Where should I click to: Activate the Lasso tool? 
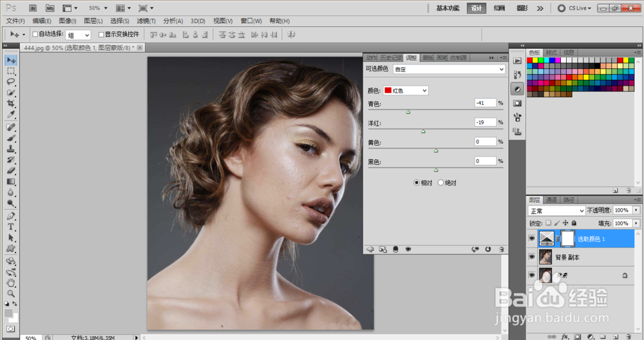pyautogui.click(x=11, y=82)
